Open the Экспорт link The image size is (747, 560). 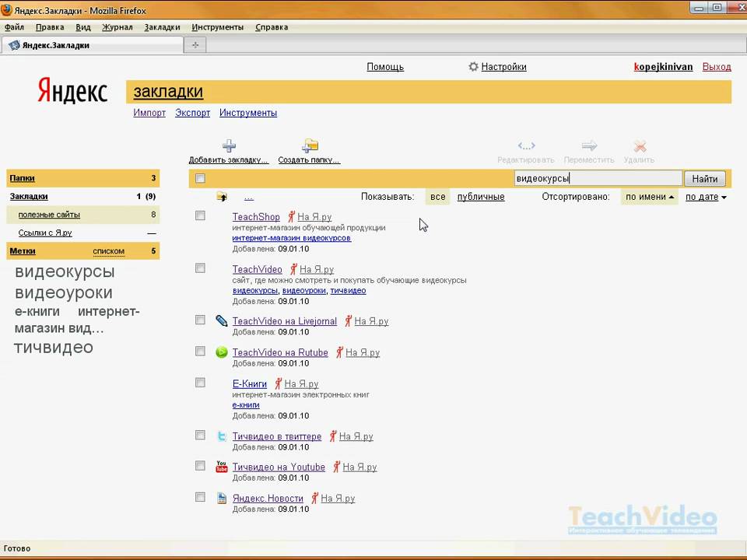point(192,113)
